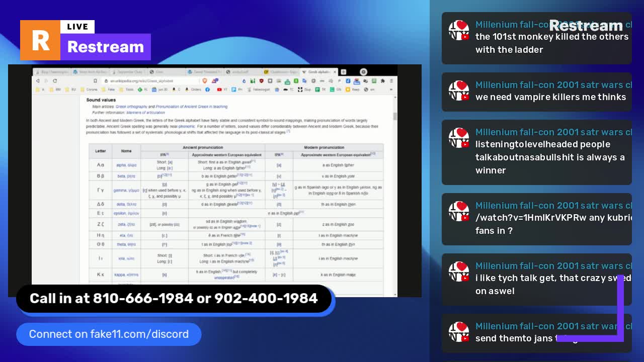Expand the Corona bookmarks folder
644x362 pixels.
(x=89, y=89)
